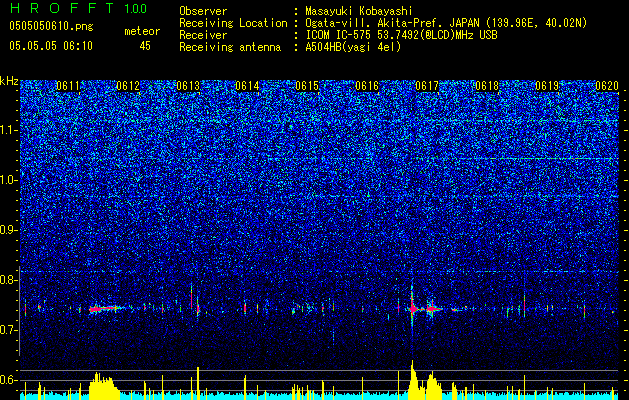Click the 0612 time marker
Screen dimensions: 629x400
click(x=128, y=86)
